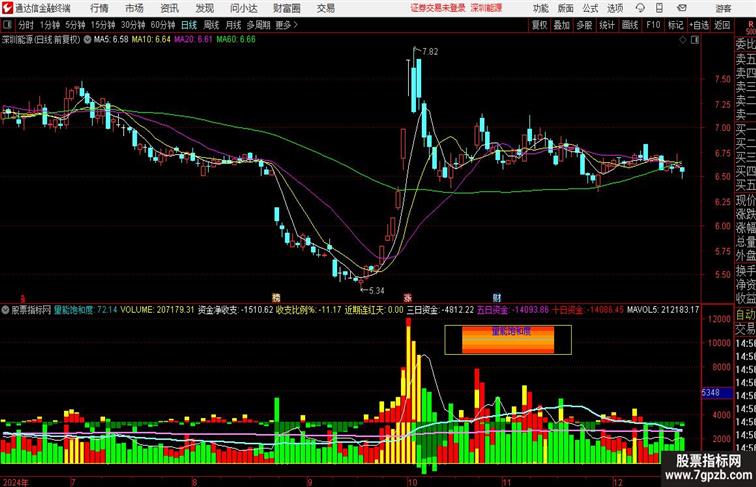Click the 通达信 red logo icon
This screenshot has width=756, height=487.
click(7, 8)
